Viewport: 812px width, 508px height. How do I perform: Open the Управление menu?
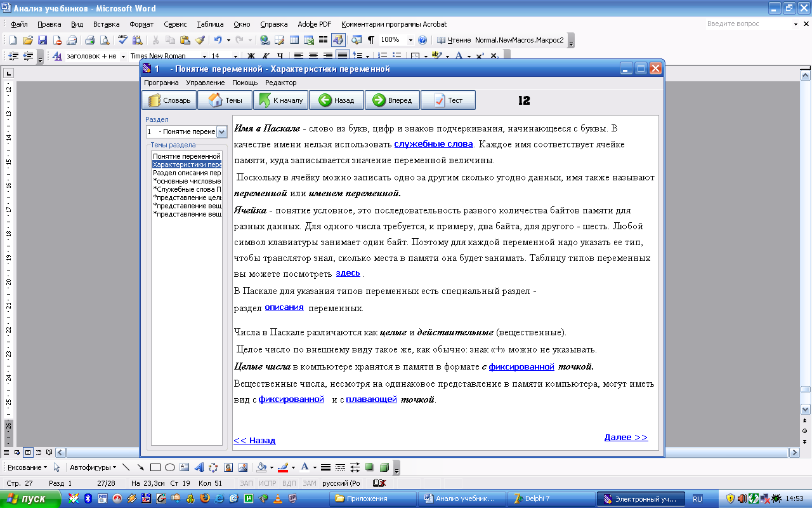pos(206,83)
